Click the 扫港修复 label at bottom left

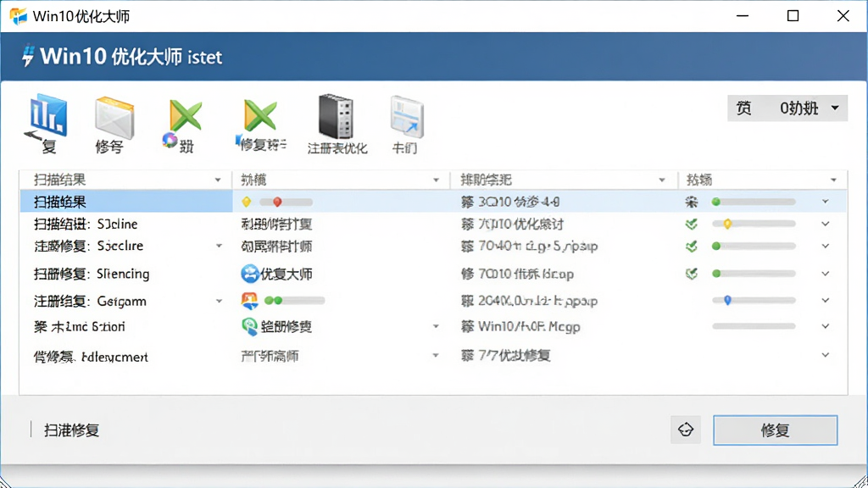pos(71,430)
